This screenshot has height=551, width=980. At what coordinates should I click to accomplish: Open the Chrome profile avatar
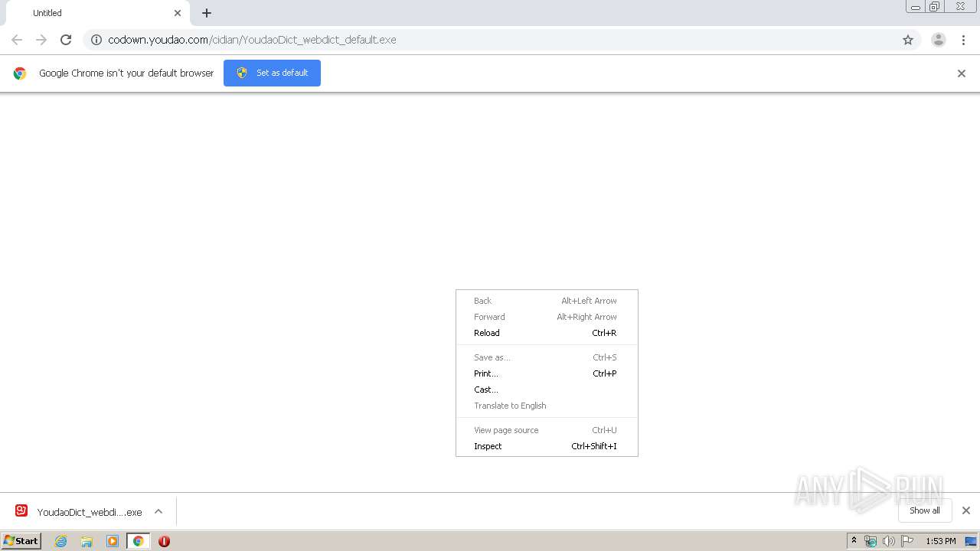pos(939,40)
